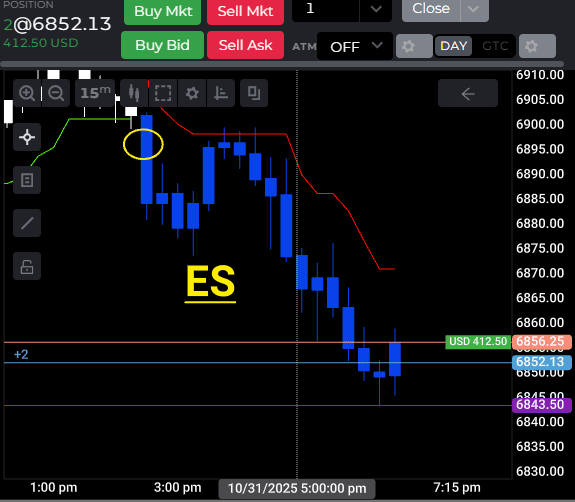Viewport: 575px width, 502px height.
Task: Click the order quantity field showing 1
Action: (x=325, y=9)
